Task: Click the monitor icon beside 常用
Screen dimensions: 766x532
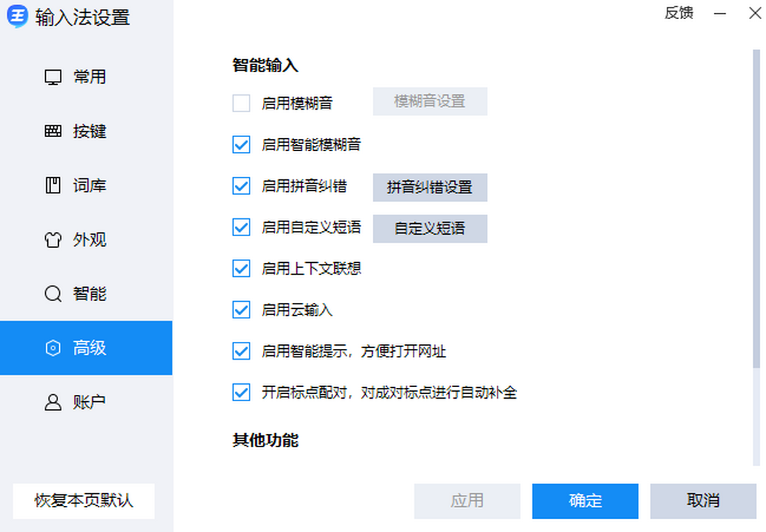Action: (53, 77)
